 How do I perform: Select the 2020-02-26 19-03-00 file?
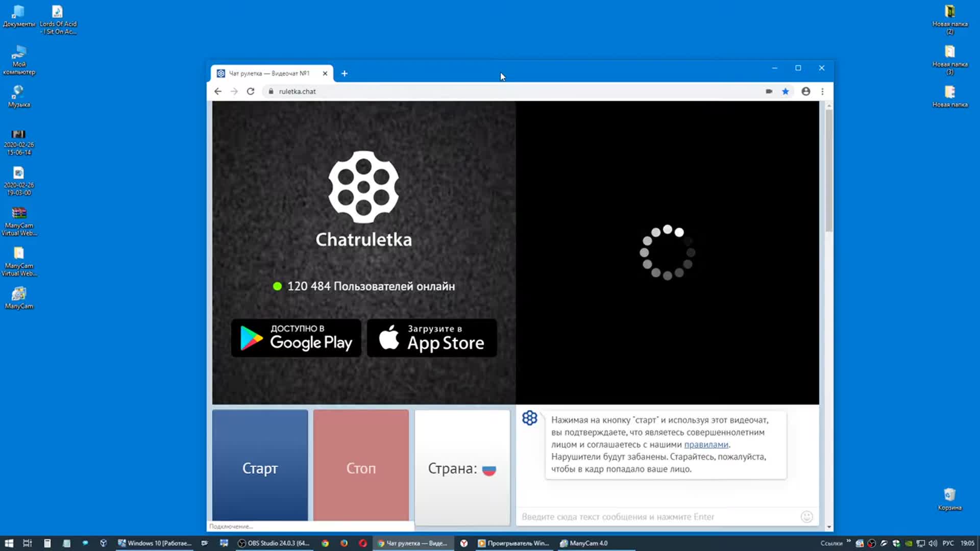coord(19,181)
